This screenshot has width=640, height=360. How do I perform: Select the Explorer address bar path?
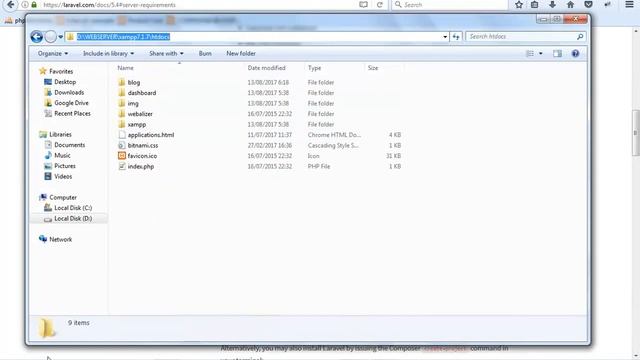pos(123,37)
